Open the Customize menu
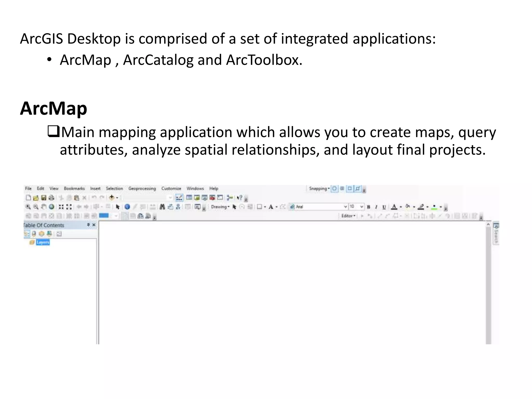Screen dimensions: 532x399 coord(171,188)
